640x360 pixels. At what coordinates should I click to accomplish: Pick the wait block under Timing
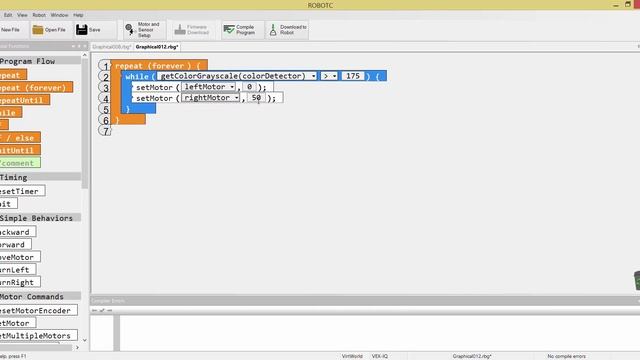coord(9,204)
